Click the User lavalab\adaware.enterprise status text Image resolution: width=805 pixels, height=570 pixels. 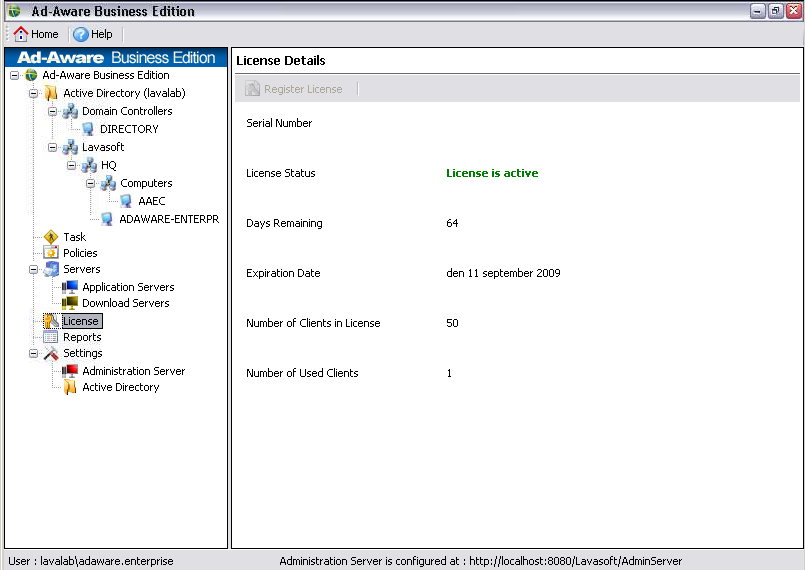90,561
